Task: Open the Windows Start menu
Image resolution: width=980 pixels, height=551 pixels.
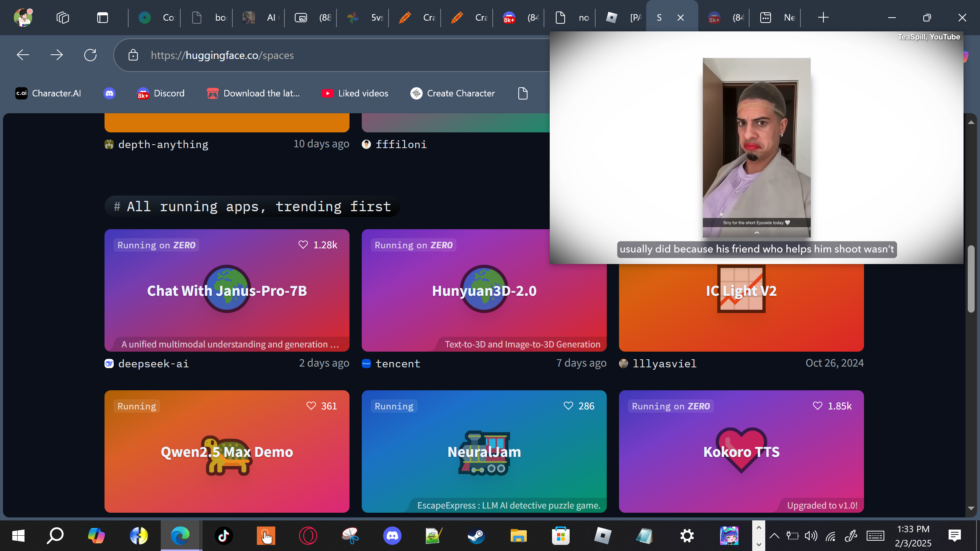Action: click(x=18, y=536)
